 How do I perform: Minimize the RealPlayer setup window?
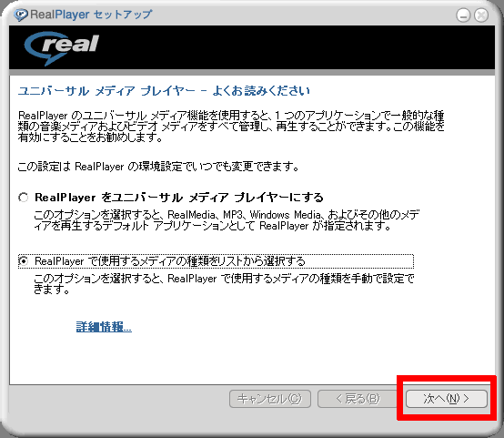(x=463, y=15)
